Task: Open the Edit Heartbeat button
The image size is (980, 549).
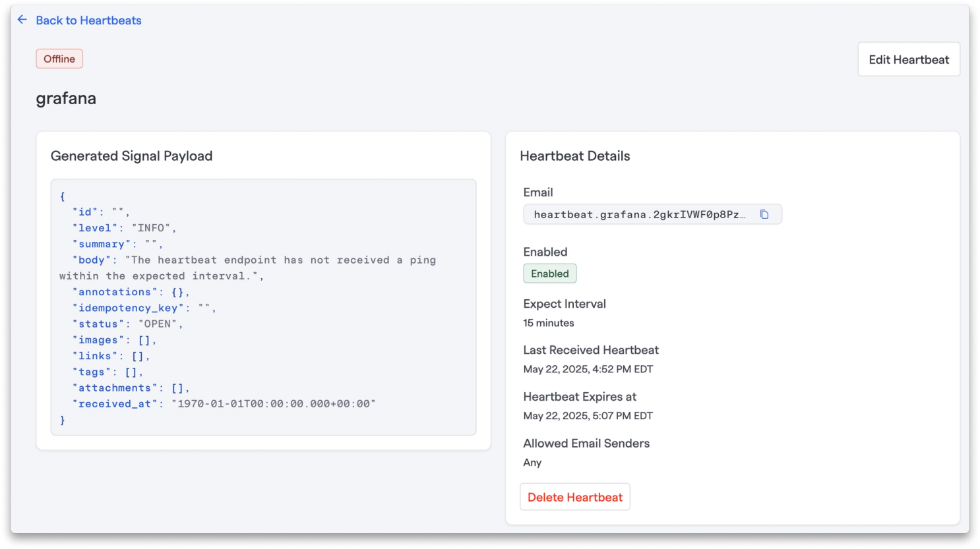Action: pyautogui.click(x=909, y=59)
